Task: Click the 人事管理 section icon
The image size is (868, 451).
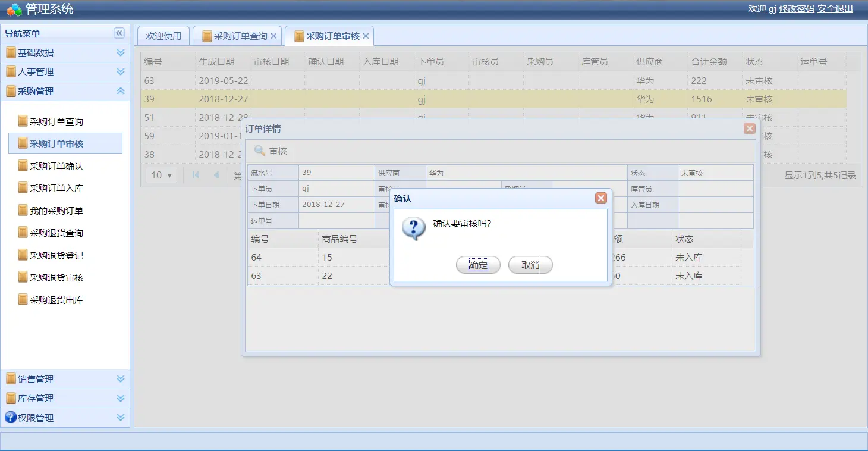Action: click(x=11, y=72)
